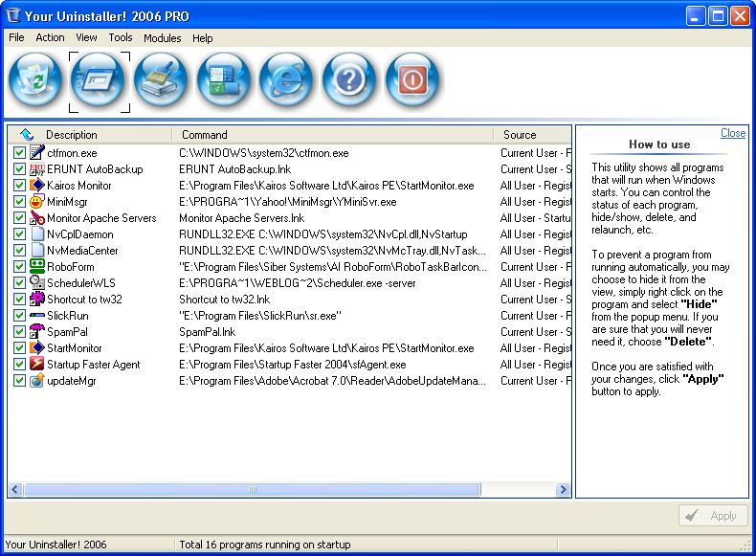Open the Modules menu
This screenshot has width=756, height=556.
click(163, 37)
